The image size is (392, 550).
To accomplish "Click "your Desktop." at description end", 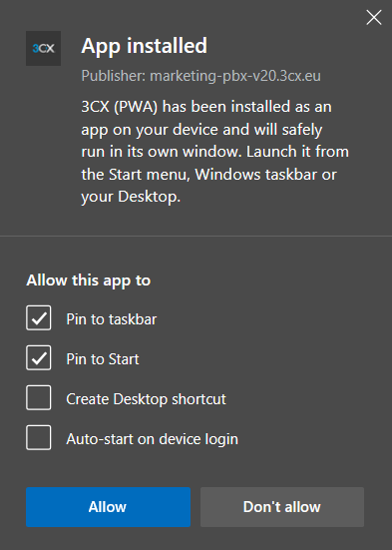I will [x=131, y=197].
